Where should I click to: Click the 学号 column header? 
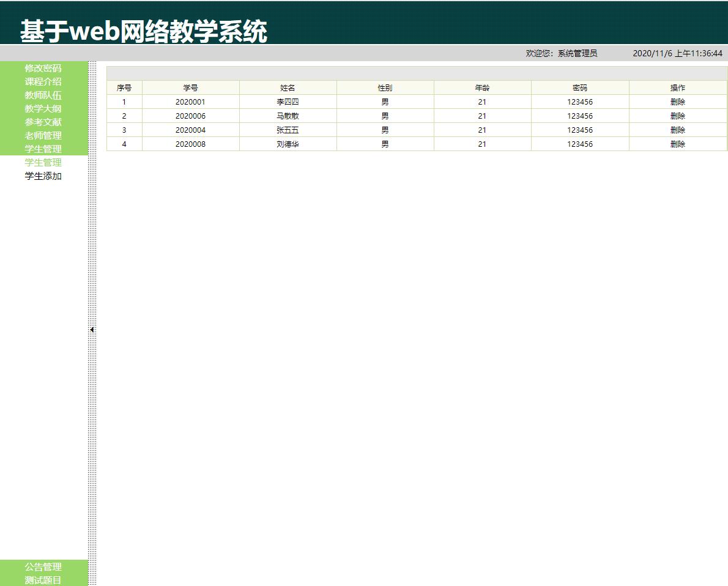(190, 87)
